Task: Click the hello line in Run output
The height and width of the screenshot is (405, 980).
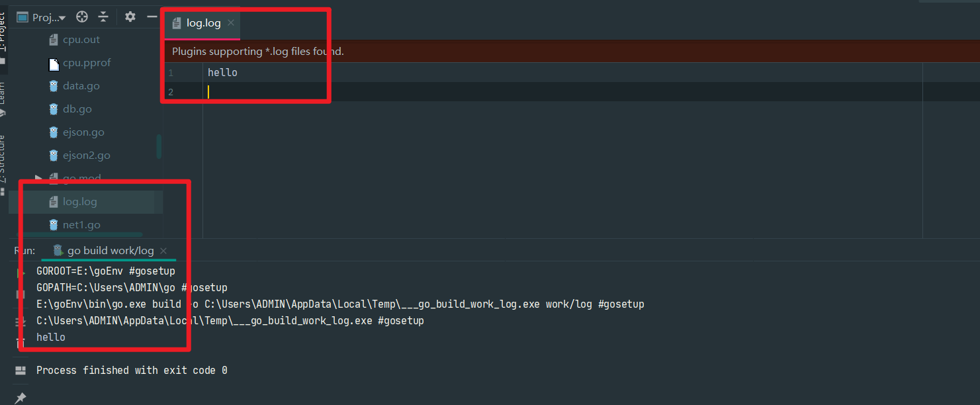Action: click(51, 337)
